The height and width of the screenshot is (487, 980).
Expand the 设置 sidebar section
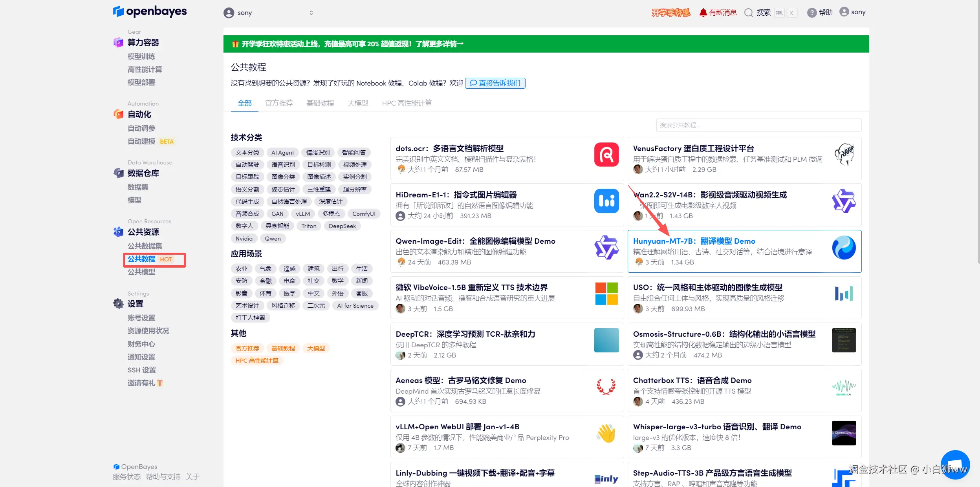click(x=136, y=304)
